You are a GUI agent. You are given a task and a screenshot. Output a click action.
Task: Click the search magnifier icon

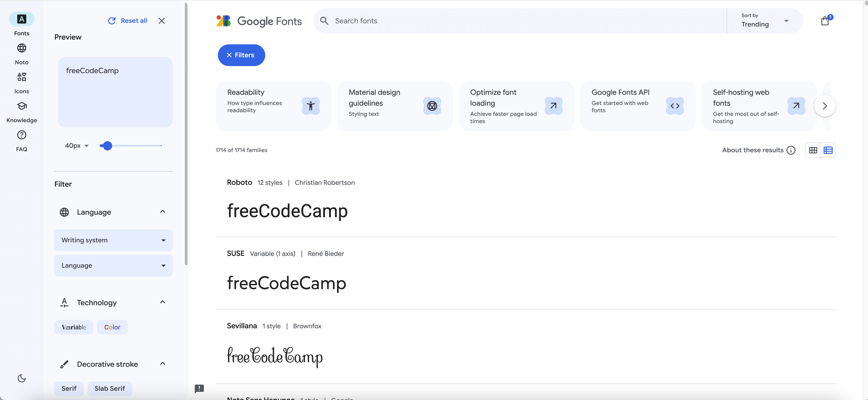(x=324, y=21)
